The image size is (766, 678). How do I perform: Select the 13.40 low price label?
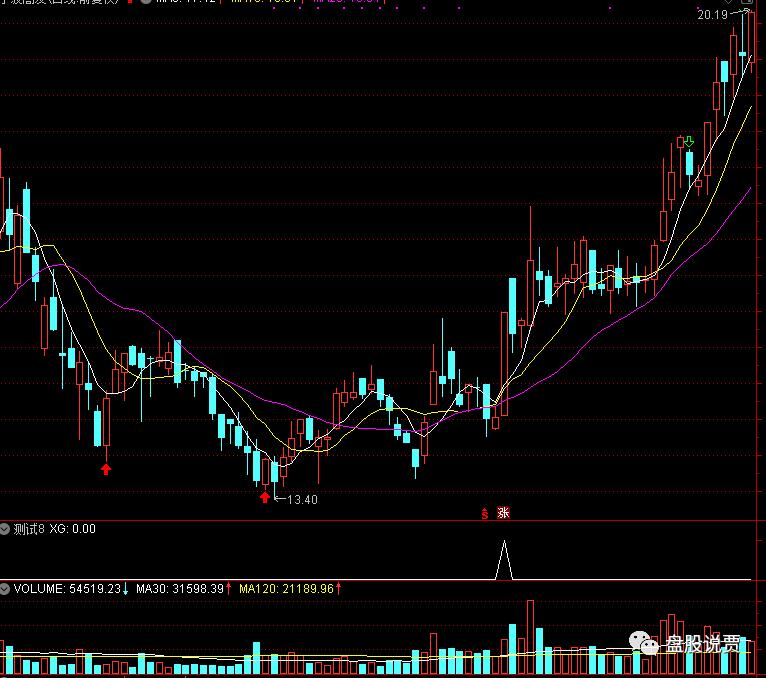pyautogui.click(x=302, y=500)
